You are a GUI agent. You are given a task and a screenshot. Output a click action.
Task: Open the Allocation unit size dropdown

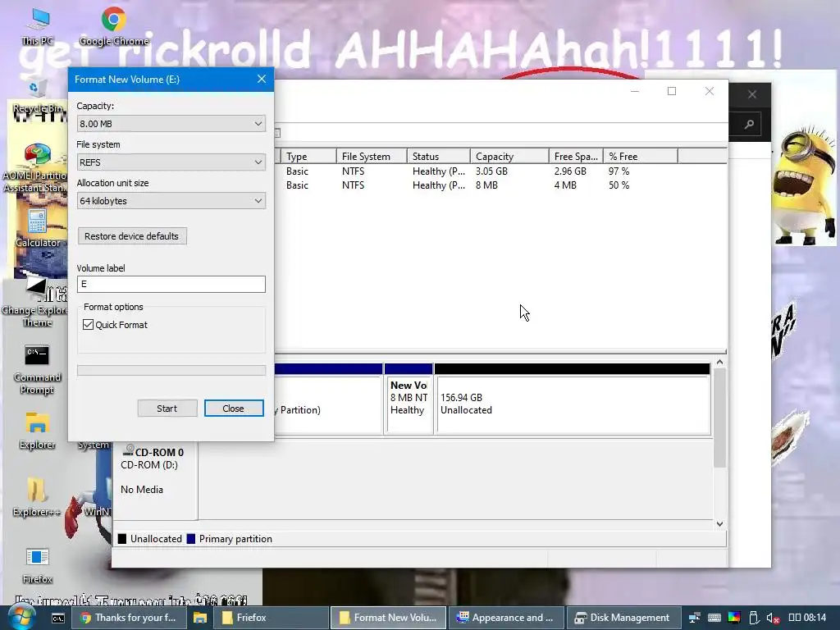(x=171, y=201)
